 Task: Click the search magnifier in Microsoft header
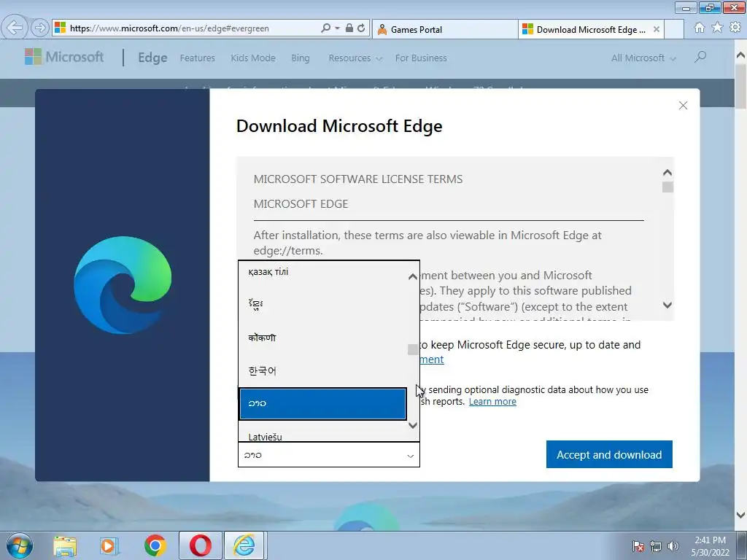click(700, 57)
